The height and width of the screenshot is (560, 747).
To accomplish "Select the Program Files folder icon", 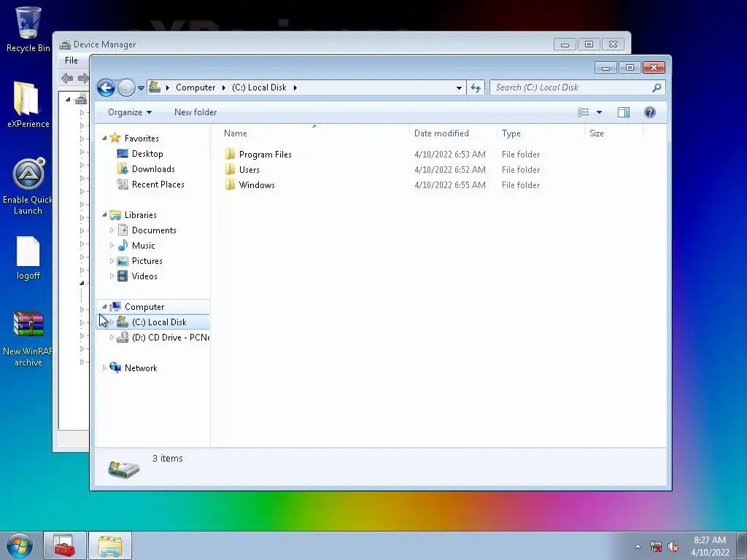I will (230, 154).
